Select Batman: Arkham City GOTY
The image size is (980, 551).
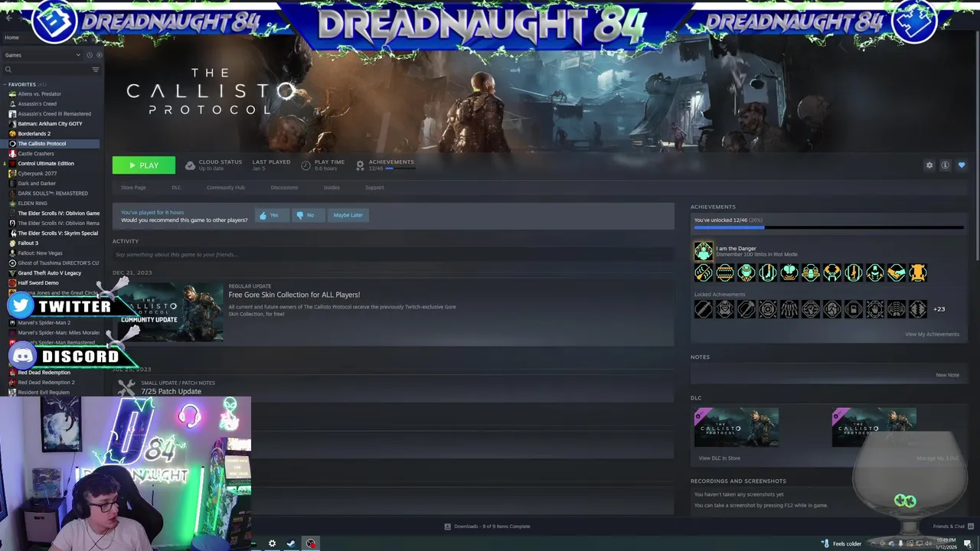click(x=52, y=124)
